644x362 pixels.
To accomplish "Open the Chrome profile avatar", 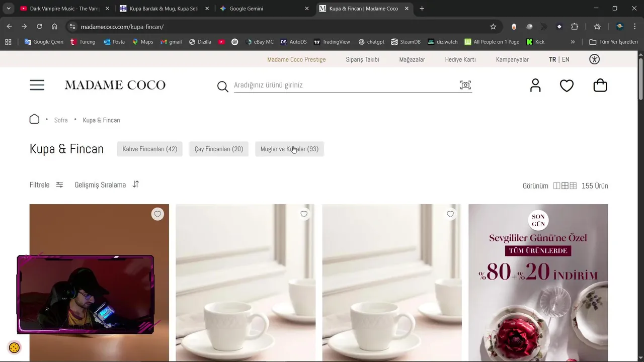I will pos(620,27).
